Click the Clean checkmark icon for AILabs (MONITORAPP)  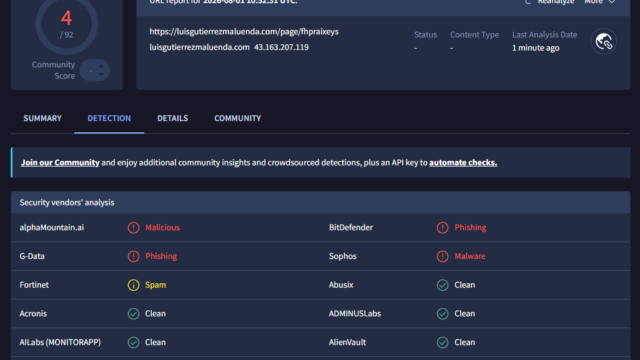point(133,342)
